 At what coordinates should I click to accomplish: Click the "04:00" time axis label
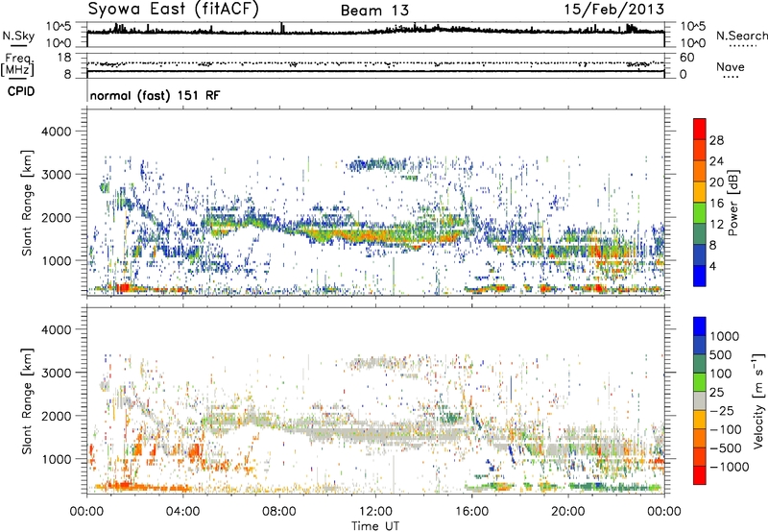click(183, 512)
